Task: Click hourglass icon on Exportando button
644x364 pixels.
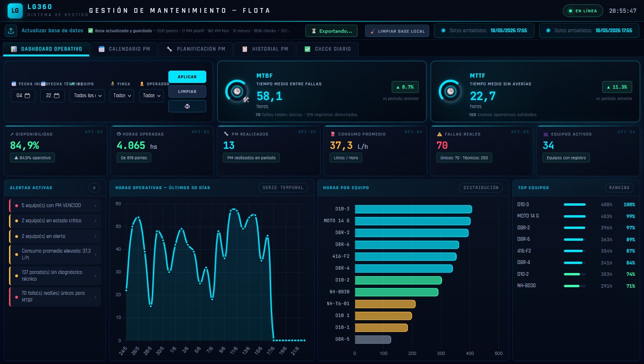Action: (313, 31)
